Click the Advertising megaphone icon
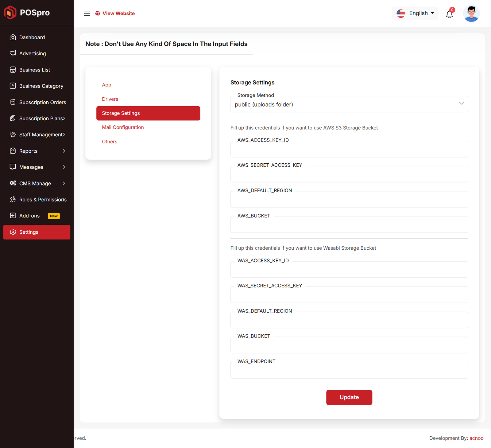 click(x=13, y=53)
